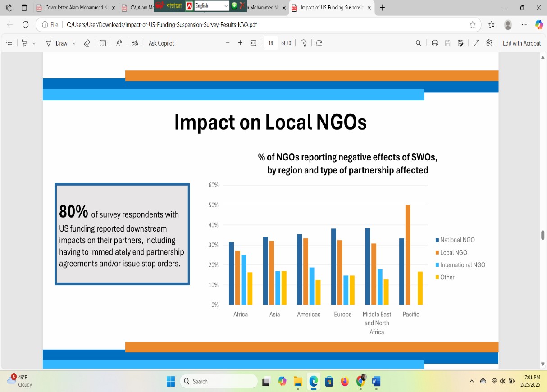547x392 pixels.
Task: Click the vertical scrollbar thumb
Action: [x=543, y=235]
